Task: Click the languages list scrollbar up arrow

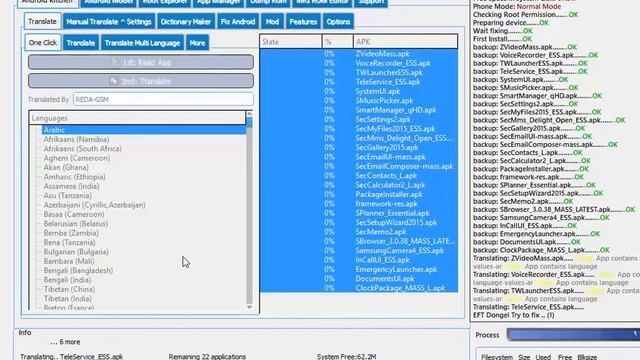Action: tap(249, 113)
